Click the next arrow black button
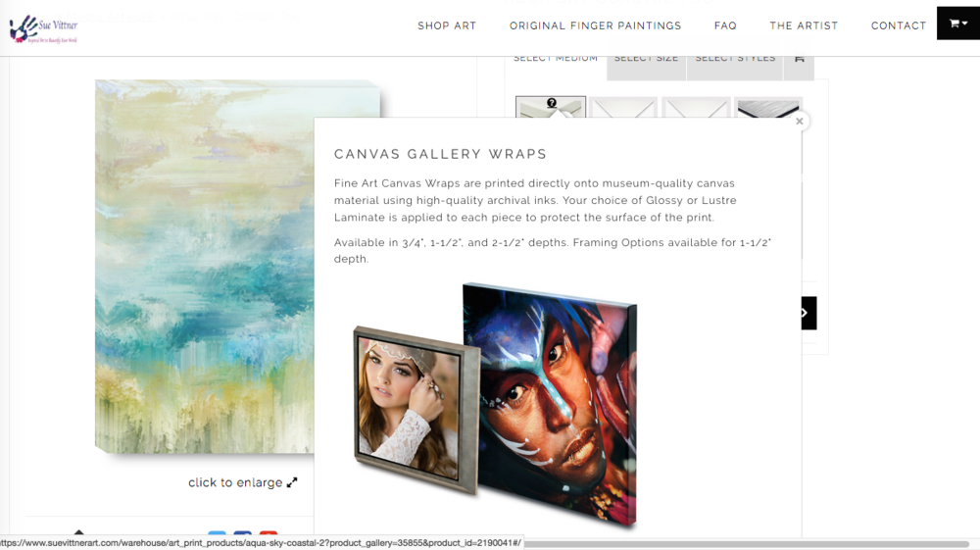 [x=808, y=313]
